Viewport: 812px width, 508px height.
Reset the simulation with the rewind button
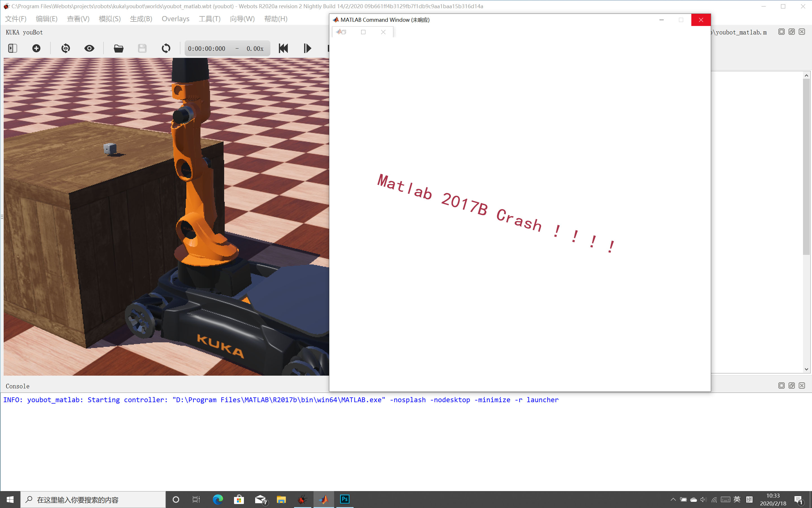point(284,48)
